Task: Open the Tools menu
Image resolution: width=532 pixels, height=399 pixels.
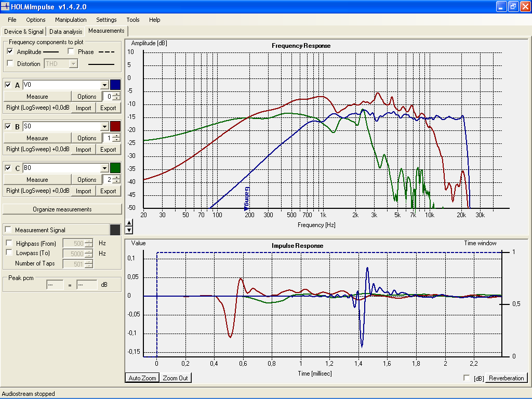Action: 133,20
